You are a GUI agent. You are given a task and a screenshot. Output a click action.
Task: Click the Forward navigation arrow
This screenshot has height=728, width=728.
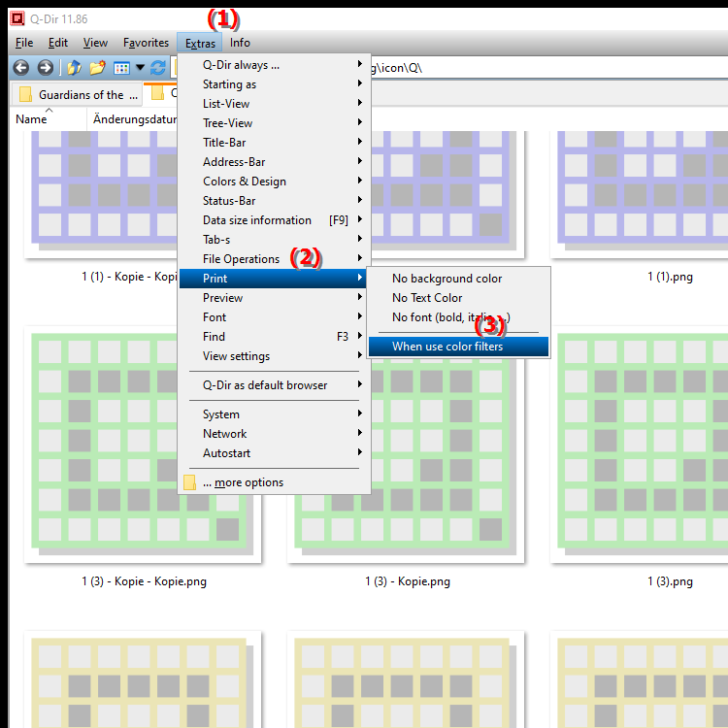45,68
